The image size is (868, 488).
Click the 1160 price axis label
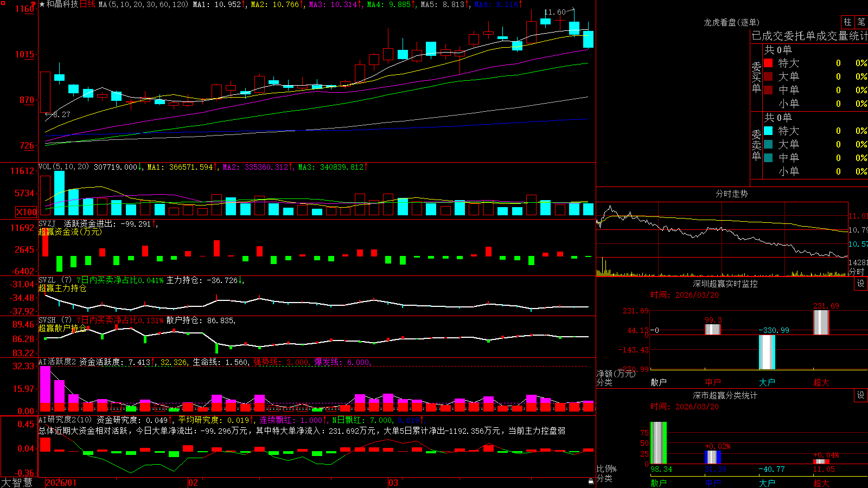25,9
